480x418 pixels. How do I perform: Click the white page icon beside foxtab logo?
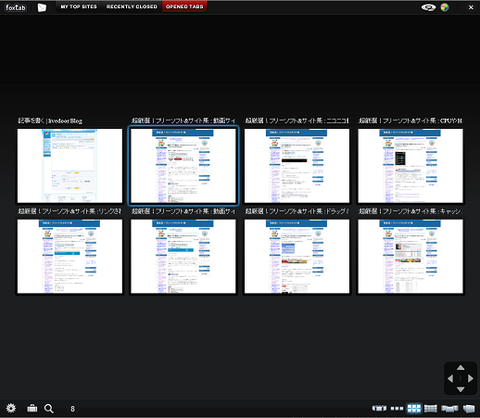(x=42, y=7)
